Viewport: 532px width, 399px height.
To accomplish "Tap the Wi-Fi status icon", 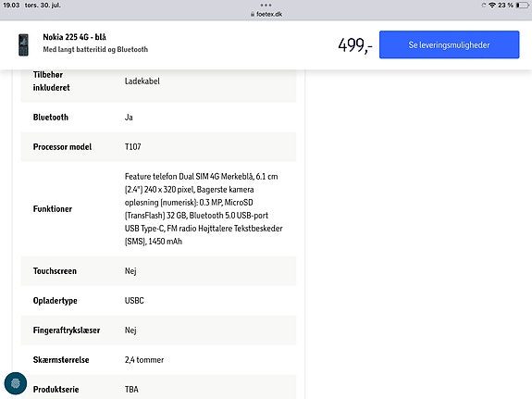I will 492,6.
